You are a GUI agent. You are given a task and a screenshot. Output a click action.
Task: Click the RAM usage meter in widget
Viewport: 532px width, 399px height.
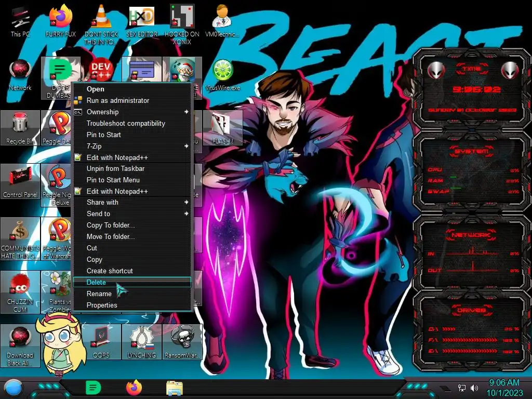(x=473, y=180)
